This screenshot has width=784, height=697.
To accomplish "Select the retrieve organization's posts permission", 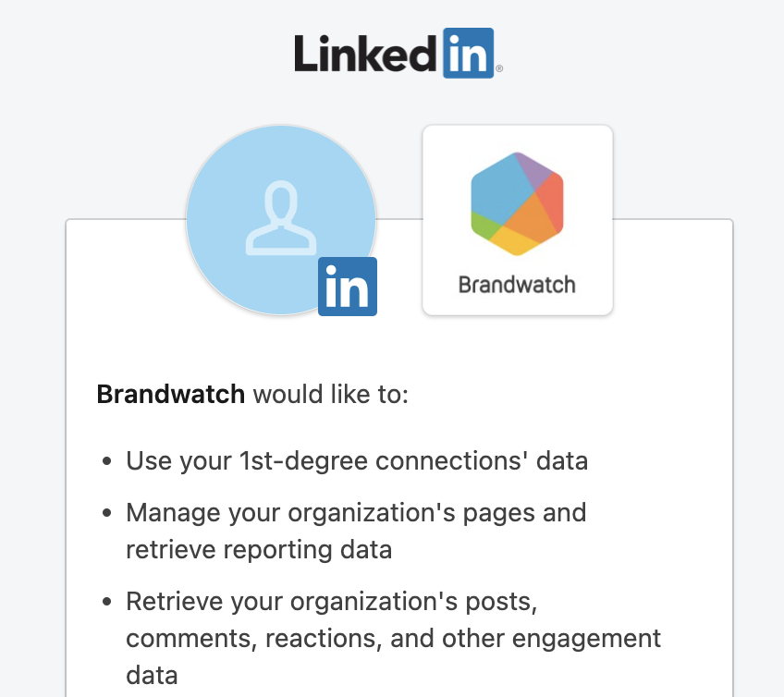I will pyautogui.click(x=394, y=638).
